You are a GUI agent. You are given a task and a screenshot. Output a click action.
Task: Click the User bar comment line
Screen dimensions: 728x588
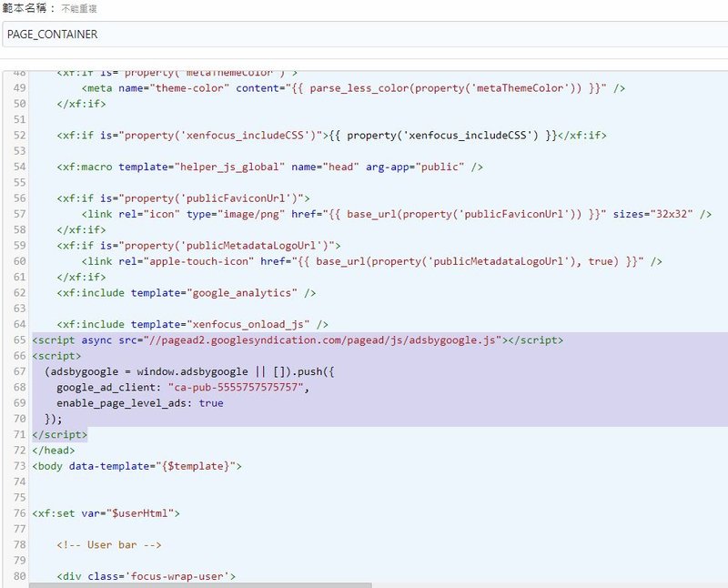[x=109, y=545]
